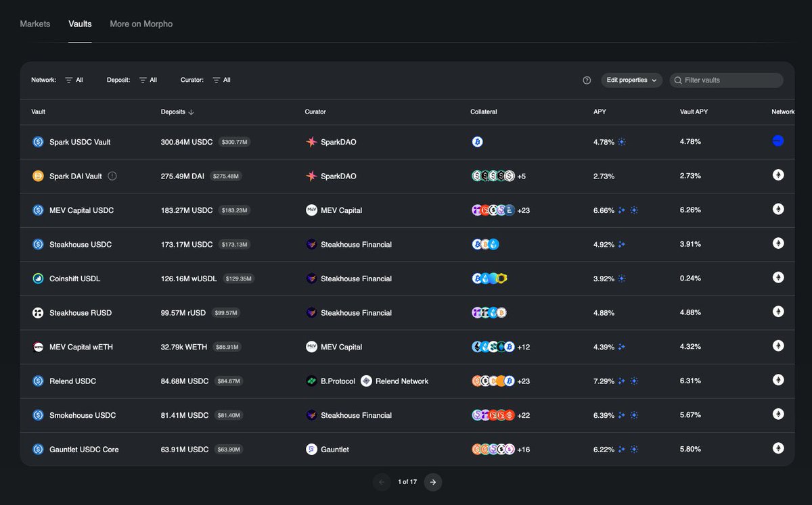Click the MEV Capital wETH token icon

[38, 347]
